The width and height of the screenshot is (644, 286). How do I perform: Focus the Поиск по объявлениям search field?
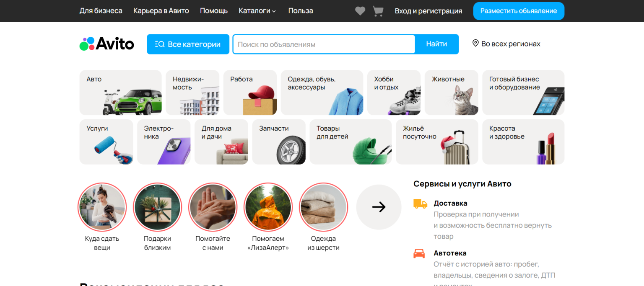click(324, 44)
